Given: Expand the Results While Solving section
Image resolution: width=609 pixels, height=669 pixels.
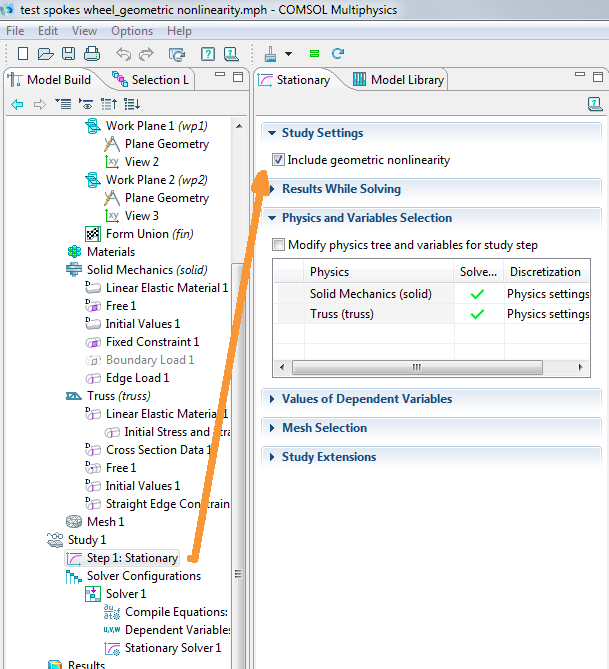Looking at the screenshot, I should coord(341,189).
